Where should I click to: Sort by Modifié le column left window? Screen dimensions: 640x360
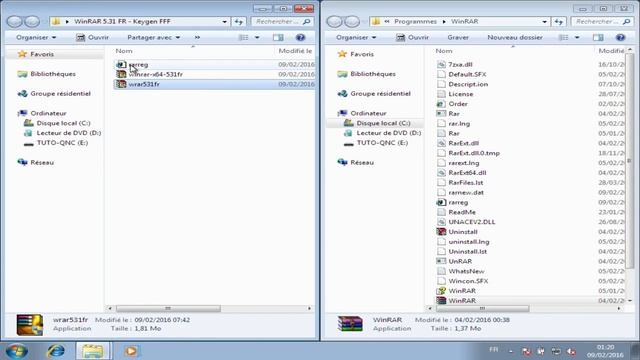295,51
